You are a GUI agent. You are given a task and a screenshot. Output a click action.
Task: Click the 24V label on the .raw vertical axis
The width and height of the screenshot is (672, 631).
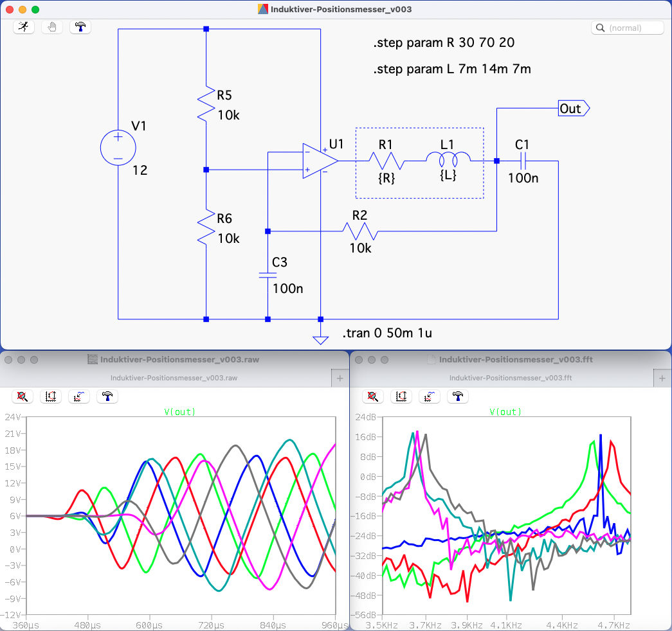[x=12, y=417]
